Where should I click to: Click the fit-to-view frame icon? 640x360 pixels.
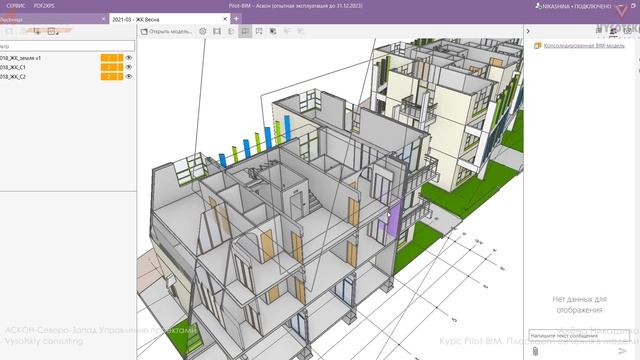(217, 31)
